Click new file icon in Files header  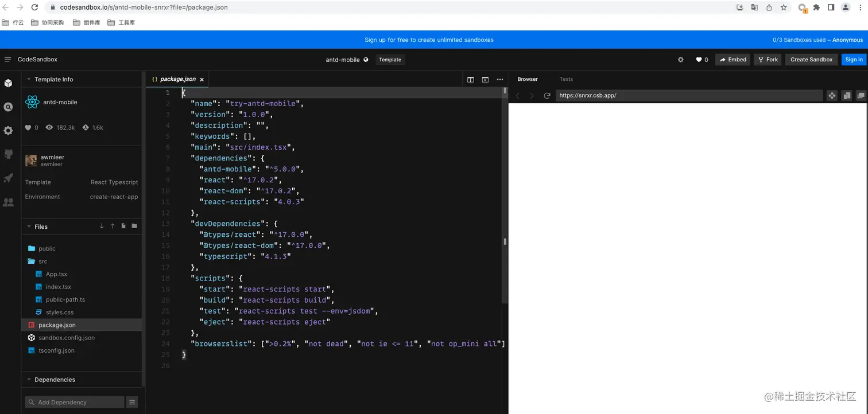[123, 226]
